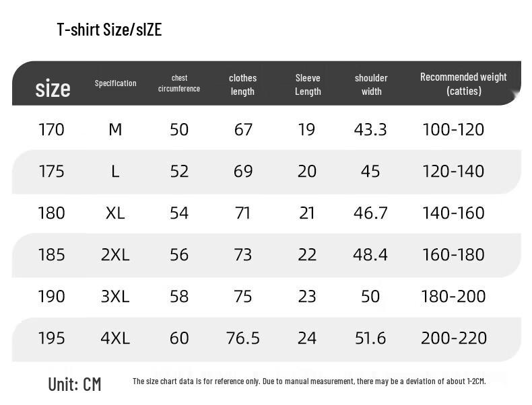Click the 'chest circumference' header
Image resolution: width=532 pixels, height=405 pixels.
pyautogui.click(x=179, y=83)
